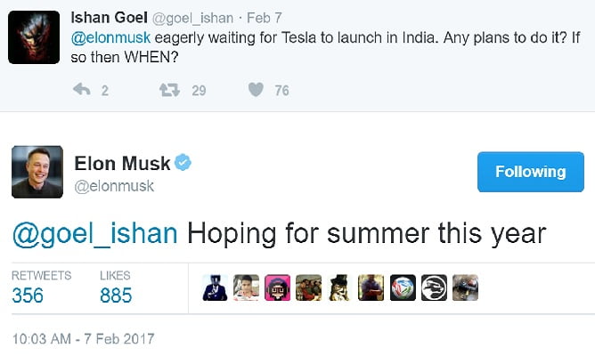Screen dimensions: 595x364
Task: View the 356 retweets list
Action: [28, 295]
